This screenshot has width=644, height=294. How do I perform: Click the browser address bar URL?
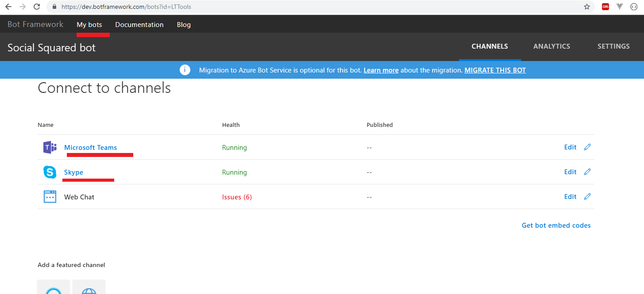tap(126, 7)
